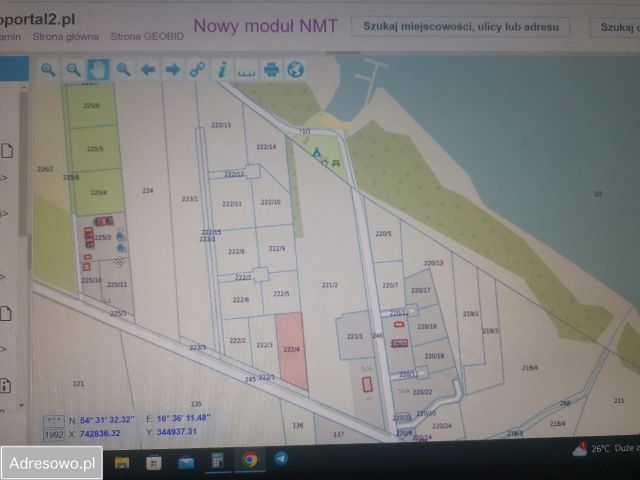Select the zoom in magnifier tool
The height and width of the screenshot is (480, 640).
tap(48, 70)
